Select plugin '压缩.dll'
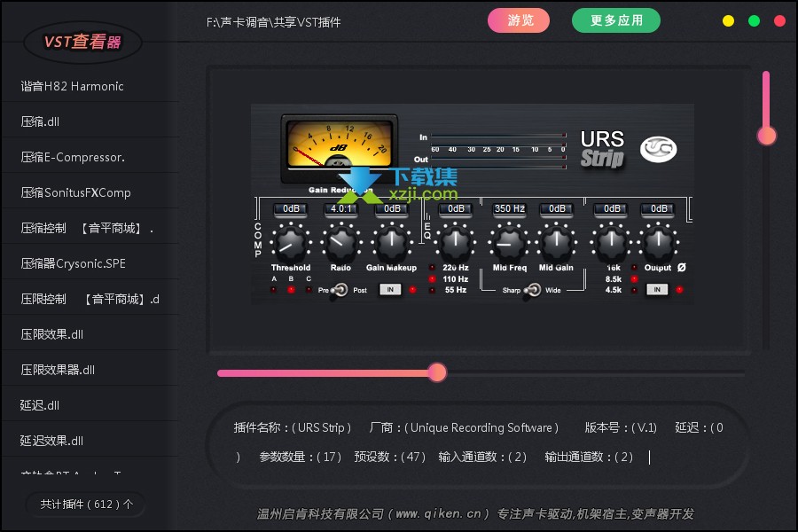The image size is (798, 532). point(90,121)
